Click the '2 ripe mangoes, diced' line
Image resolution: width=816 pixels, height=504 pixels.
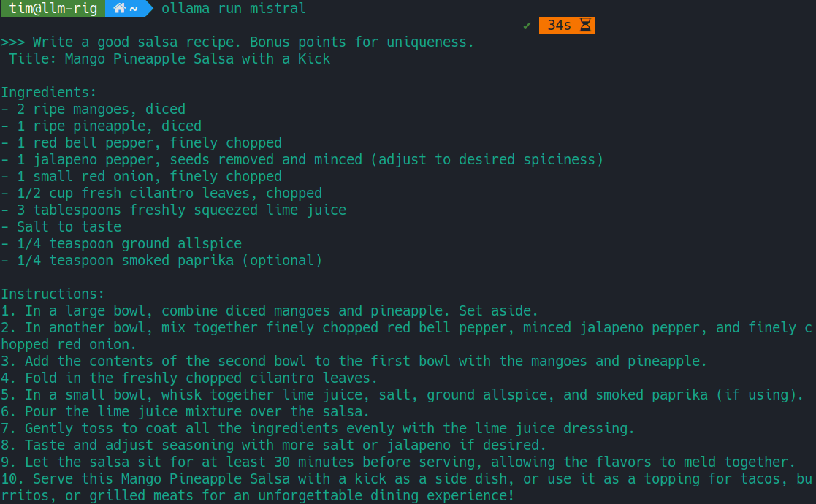coord(94,110)
